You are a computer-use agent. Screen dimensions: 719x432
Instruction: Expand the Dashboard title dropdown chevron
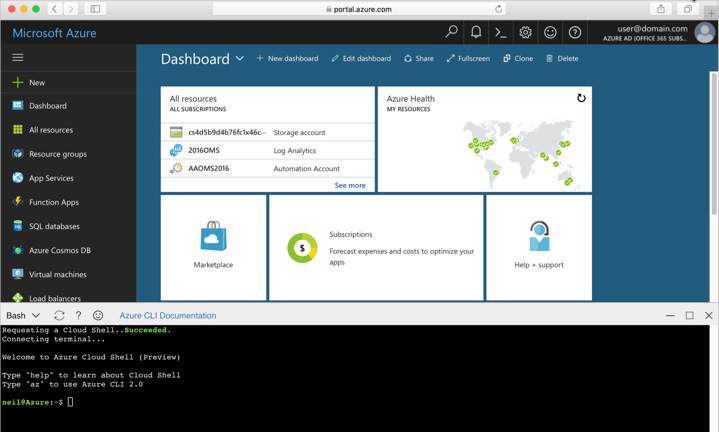coord(239,59)
